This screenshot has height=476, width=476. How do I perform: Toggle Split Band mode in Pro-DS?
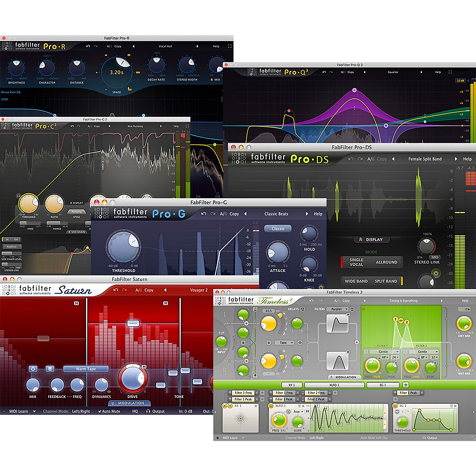coord(386,281)
